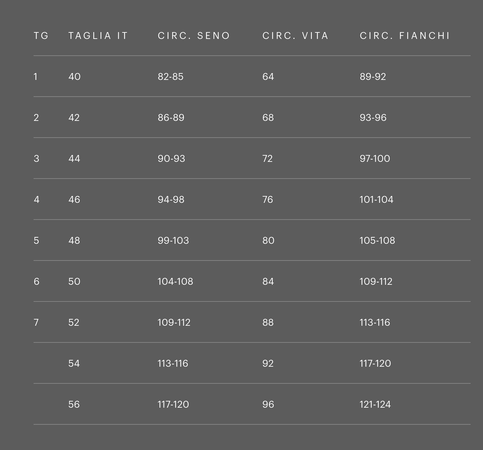Click waist value 88
This screenshot has width=483, height=450.
(x=268, y=323)
